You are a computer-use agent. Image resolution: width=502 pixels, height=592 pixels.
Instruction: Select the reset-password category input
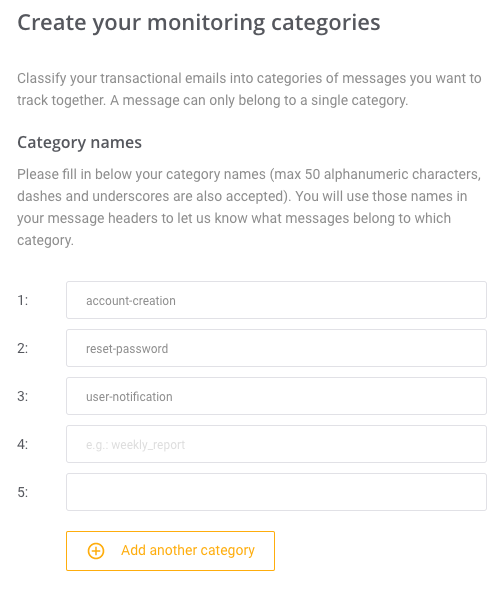pyautogui.click(x=276, y=348)
